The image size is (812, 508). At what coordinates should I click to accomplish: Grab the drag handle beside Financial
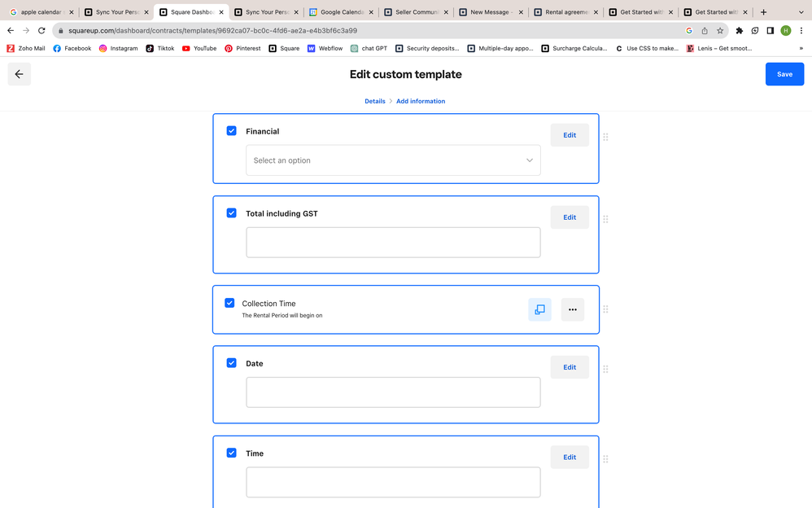605,137
